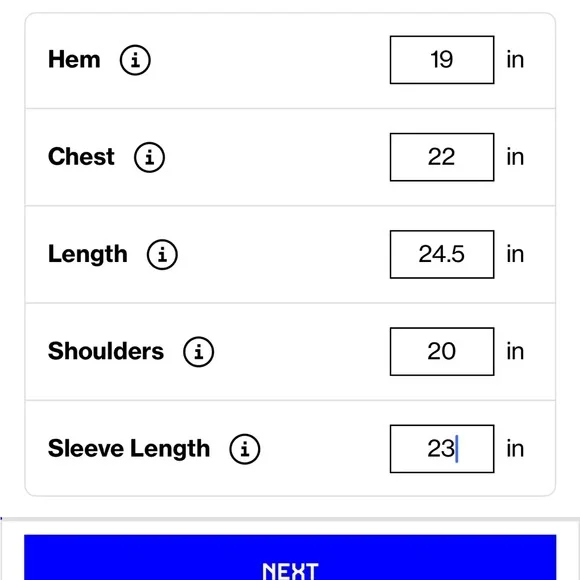
Task: Click the info icon beside Length
Action: pos(162,254)
